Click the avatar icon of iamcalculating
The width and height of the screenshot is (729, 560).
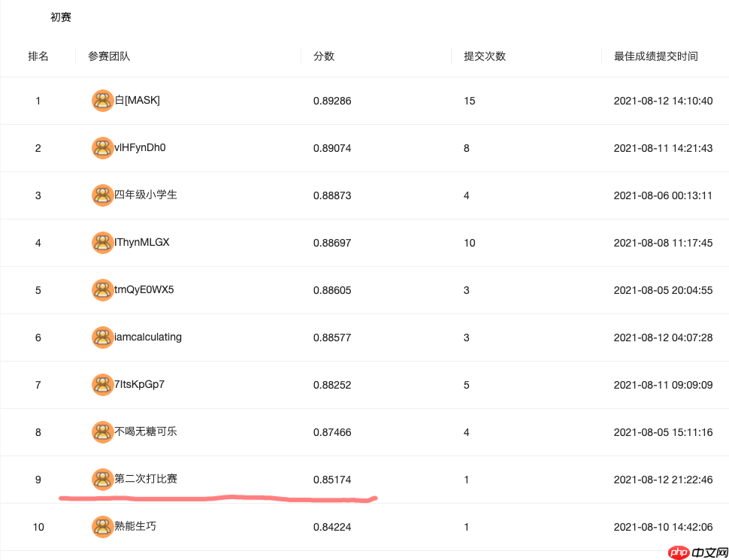pos(103,338)
